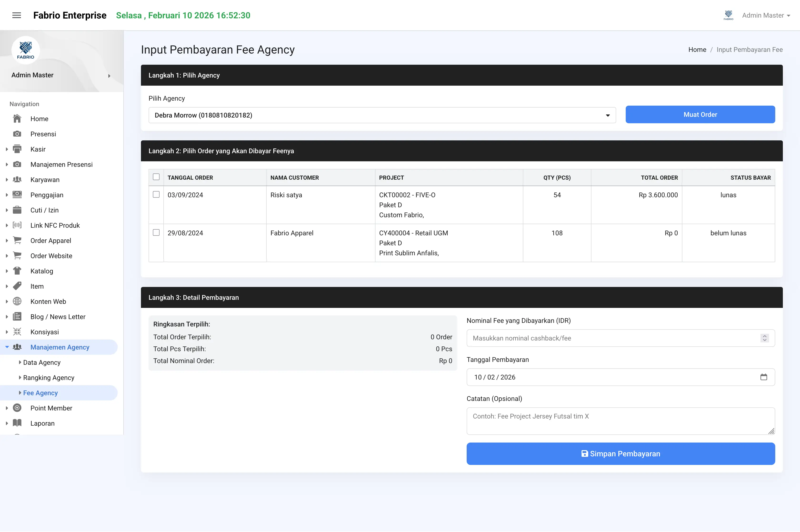Check the order row dated 03/09/2024
Viewport: 800px width, 532px height.
tap(156, 194)
